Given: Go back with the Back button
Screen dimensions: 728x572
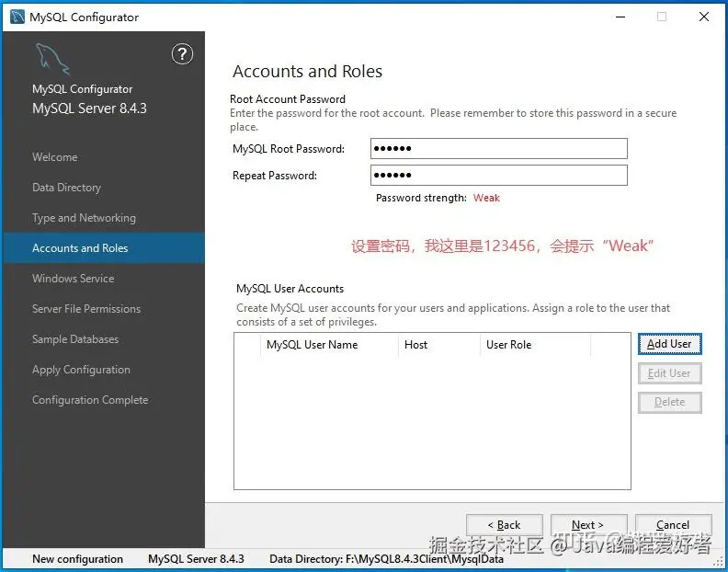Looking at the screenshot, I should coord(505,524).
